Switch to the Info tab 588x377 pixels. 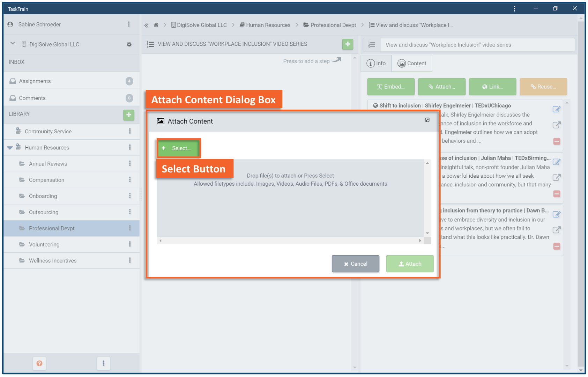tap(376, 63)
